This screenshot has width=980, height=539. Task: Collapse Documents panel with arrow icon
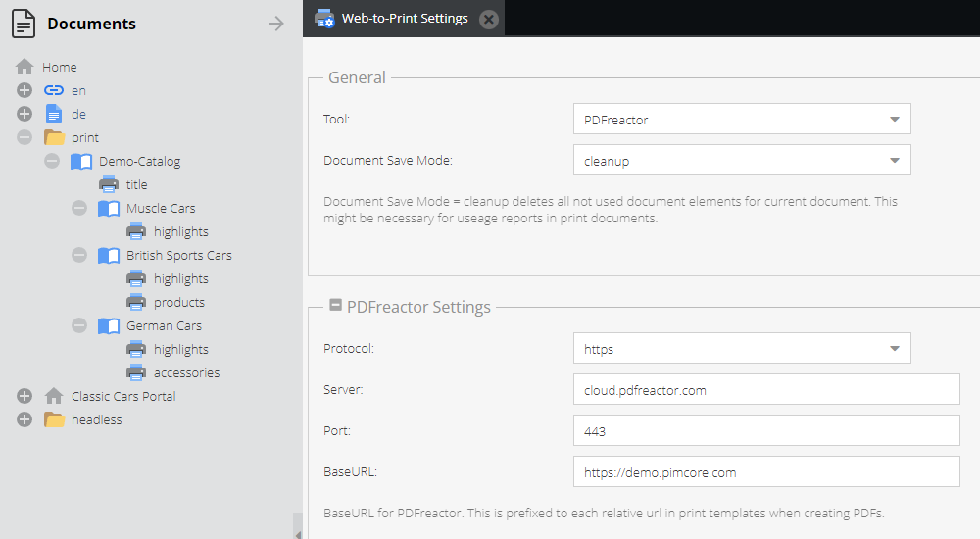pos(275,24)
